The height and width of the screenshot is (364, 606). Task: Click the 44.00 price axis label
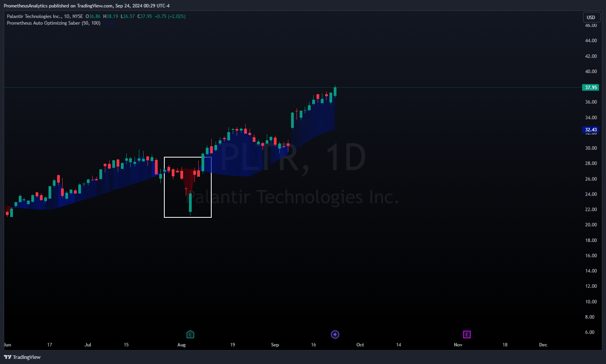[591, 41]
